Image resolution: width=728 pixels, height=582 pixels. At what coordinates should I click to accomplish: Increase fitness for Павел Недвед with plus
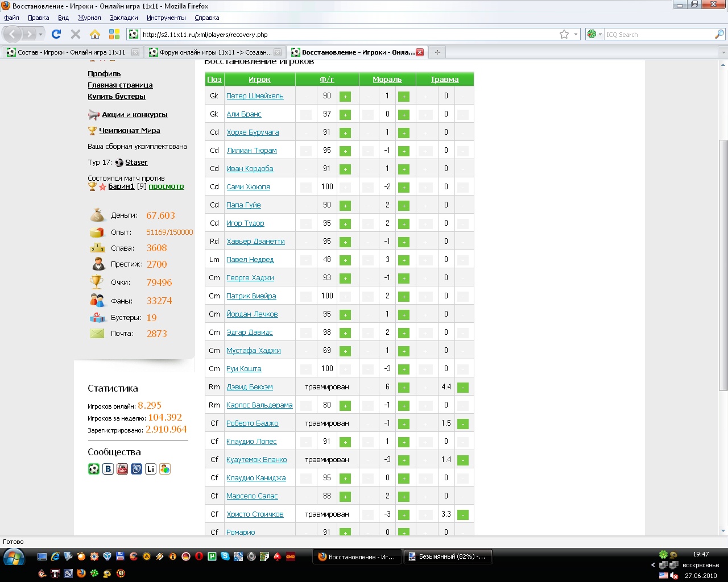click(x=345, y=260)
